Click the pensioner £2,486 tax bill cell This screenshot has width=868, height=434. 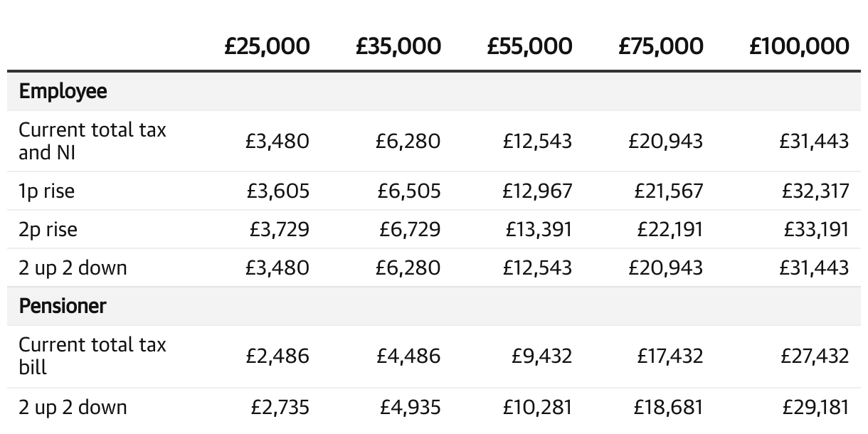(x=278, y=356)
